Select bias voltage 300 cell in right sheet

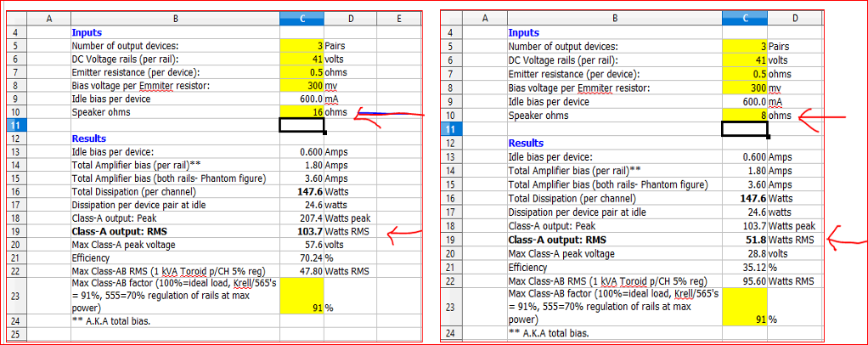click(744, 88)
